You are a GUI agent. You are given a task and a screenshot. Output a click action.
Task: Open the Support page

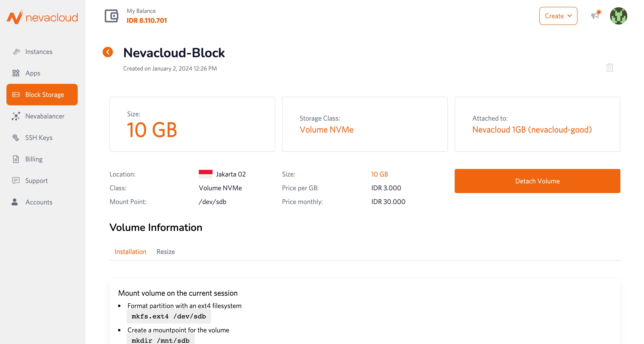pyautogui.click(x=36, y=181)
